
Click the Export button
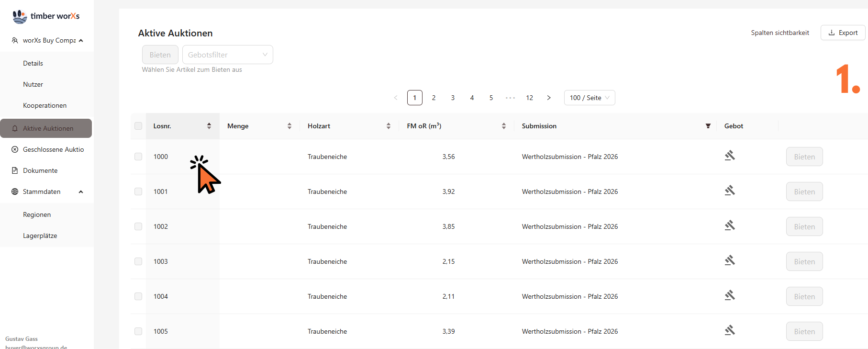843,33
